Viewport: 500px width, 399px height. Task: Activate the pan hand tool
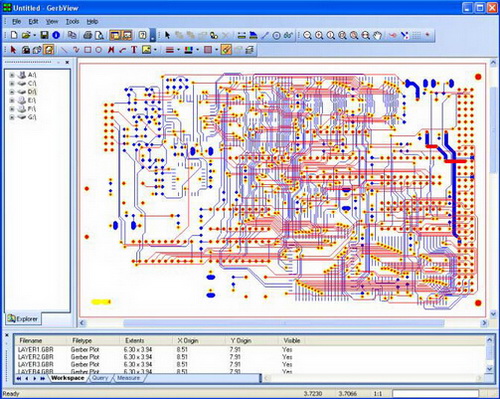377,35
